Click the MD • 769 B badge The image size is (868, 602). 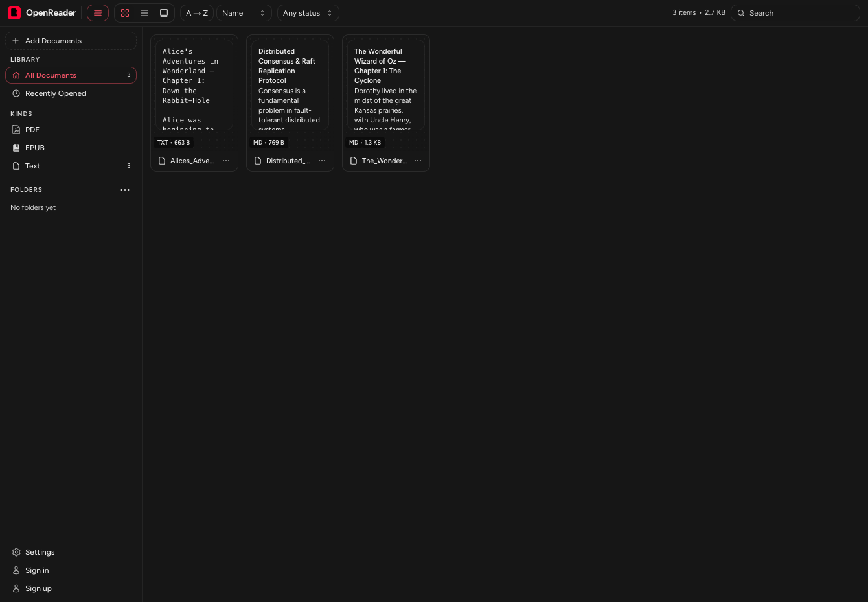tap(269, 143)
